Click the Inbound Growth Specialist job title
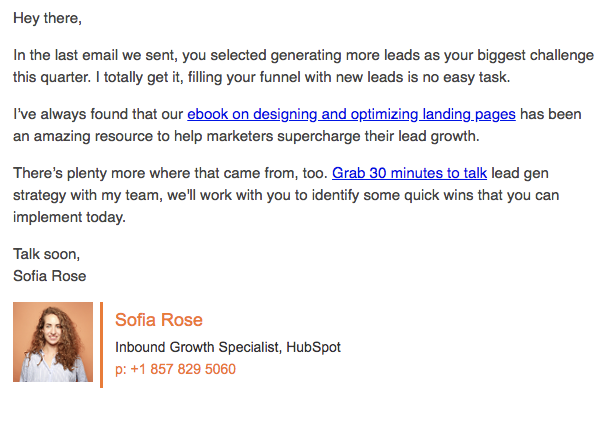The image size is (609, 422). tap(198, 348)
